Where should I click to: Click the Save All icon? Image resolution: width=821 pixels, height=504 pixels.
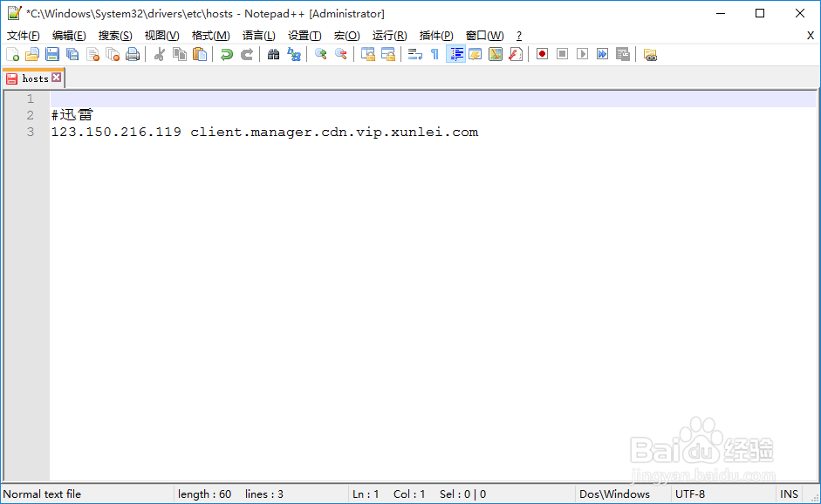[x=72, y=54]
